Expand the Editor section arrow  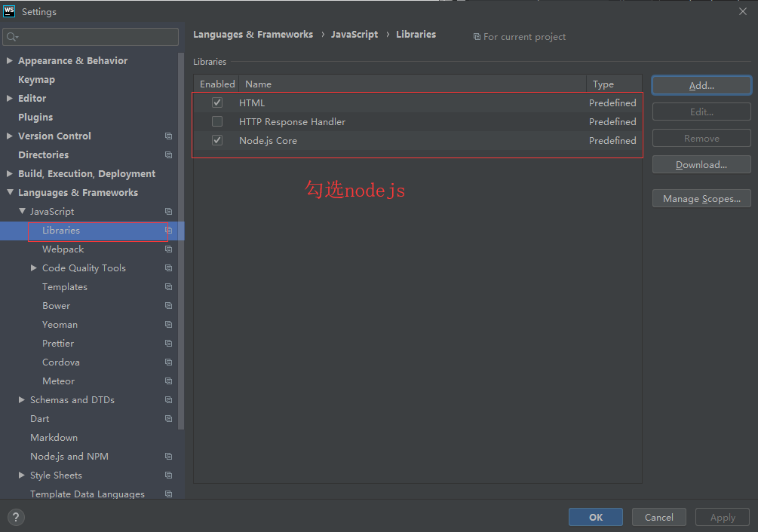[x=10, y=99]
